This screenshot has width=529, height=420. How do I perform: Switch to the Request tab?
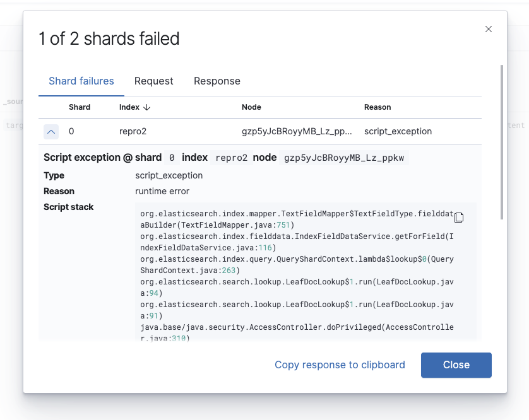(153, 81)
